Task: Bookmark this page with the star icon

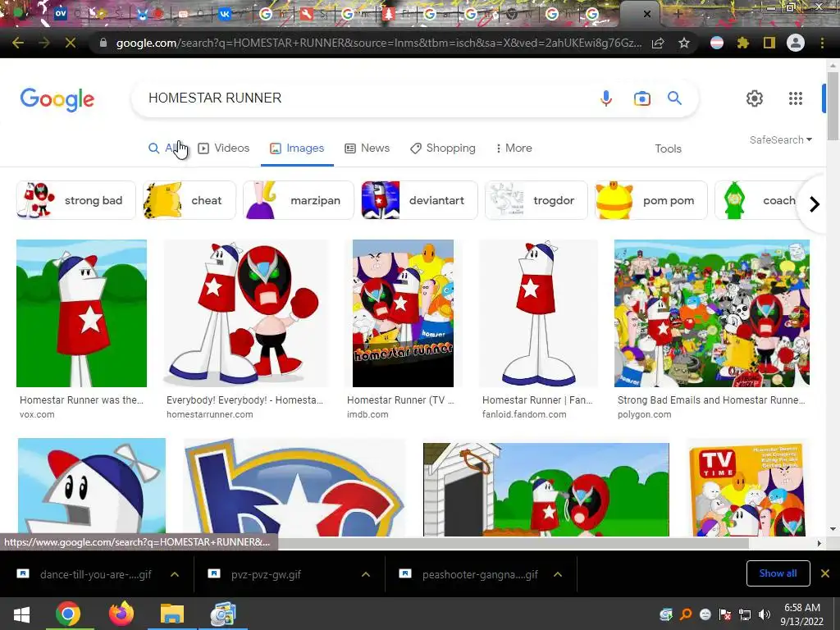Action: tap(684, 43)
